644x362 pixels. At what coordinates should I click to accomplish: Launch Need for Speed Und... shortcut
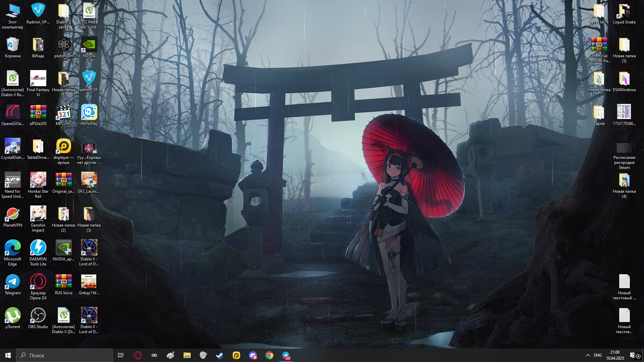pyautogui.click(x=13, y=185)
